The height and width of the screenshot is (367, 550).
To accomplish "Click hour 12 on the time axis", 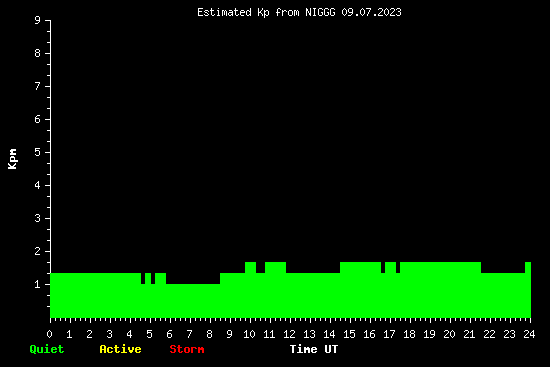I will tap(289, 334).
